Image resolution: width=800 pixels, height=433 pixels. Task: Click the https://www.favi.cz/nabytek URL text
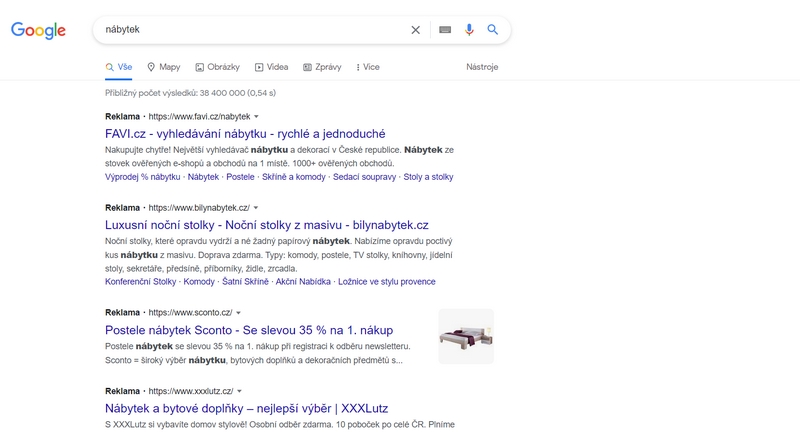click(x=199, y=117)
